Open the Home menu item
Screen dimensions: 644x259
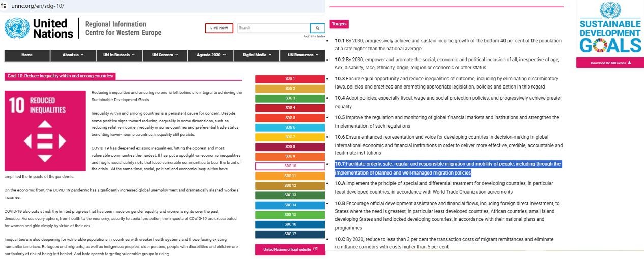point(27,55)
